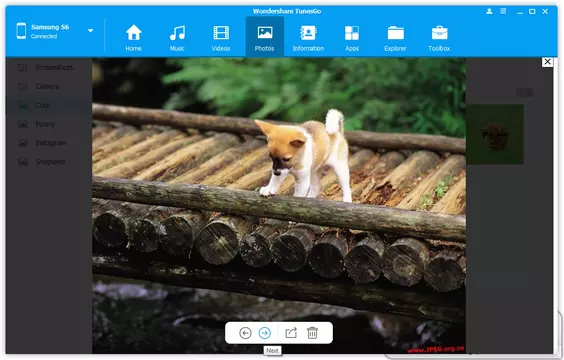Open the user account icon
This screenshot has width=564, height=360.
tap(489, 11)
